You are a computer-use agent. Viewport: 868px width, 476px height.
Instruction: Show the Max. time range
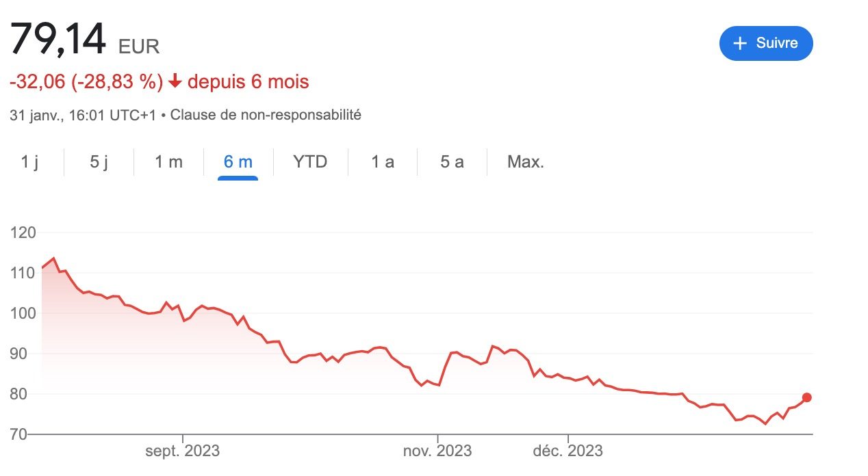(525, 162)
